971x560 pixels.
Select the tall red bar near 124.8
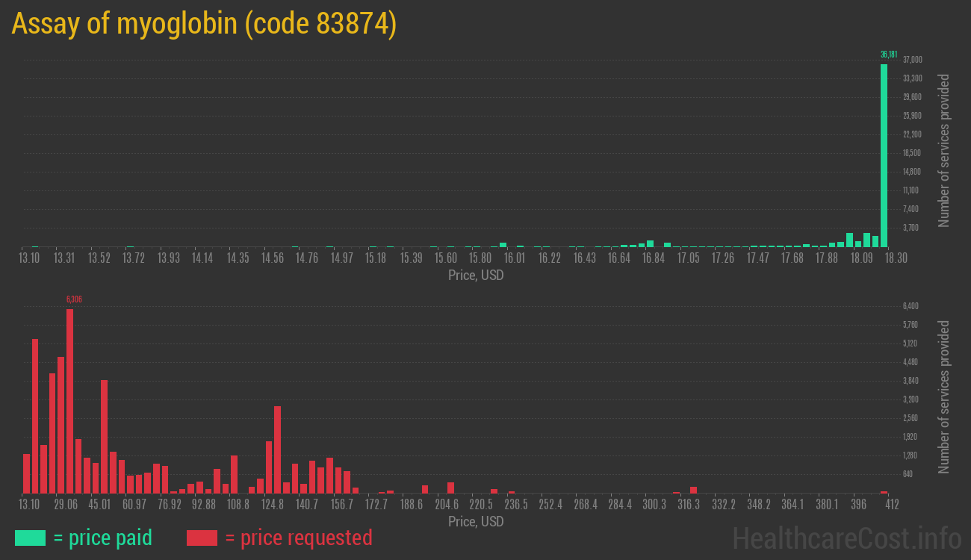[x=277, y=449]
